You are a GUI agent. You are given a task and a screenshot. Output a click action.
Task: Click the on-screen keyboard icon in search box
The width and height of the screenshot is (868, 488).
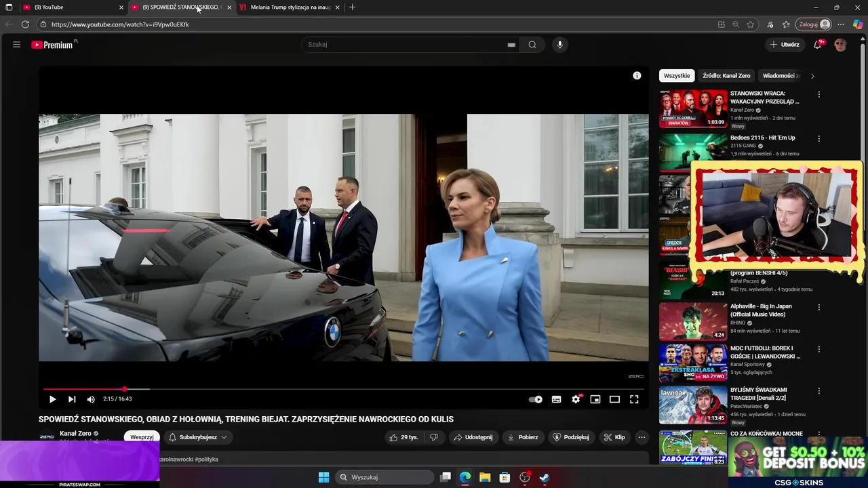(x=511, y=45)
